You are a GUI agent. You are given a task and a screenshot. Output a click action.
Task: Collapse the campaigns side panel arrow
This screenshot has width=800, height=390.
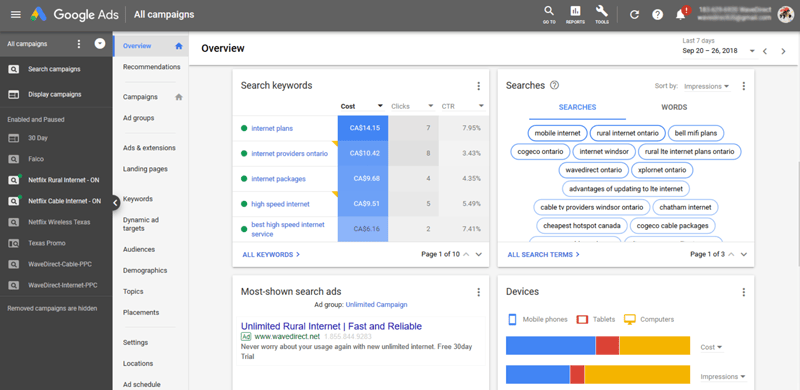[x=115, y=203]
